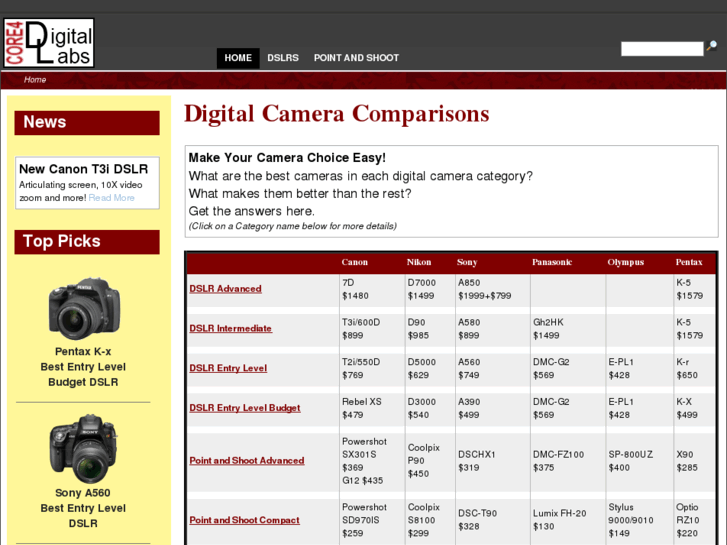Click the Olympus column header
Image resolution: width=727 pixels, height=545 pixels.
point(625,263)
